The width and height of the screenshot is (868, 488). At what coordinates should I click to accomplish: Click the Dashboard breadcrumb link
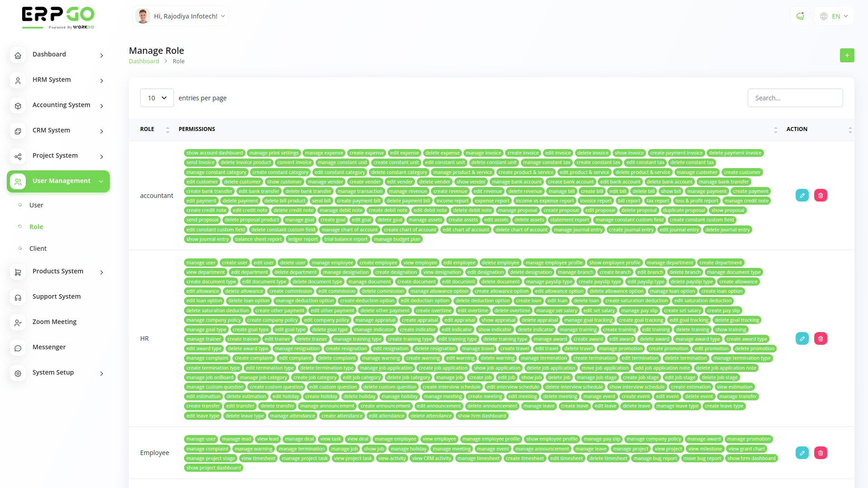coord(144,61)
